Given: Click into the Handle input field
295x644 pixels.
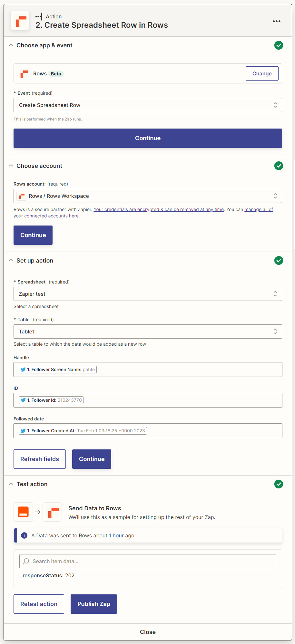Looking at the screenshot, I should (148, 370).
